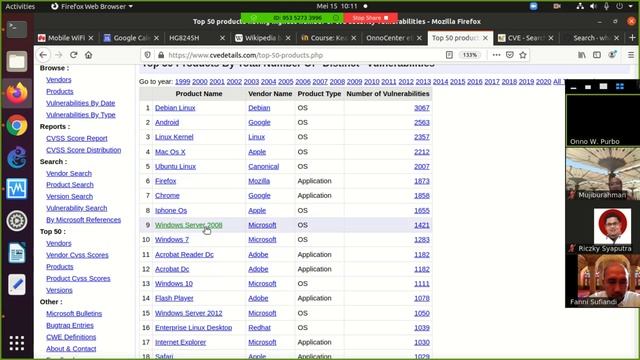This screenshot has width=640, height=360.
Task: Close the Mobile WiFi tab
Action: coord(91,38)
